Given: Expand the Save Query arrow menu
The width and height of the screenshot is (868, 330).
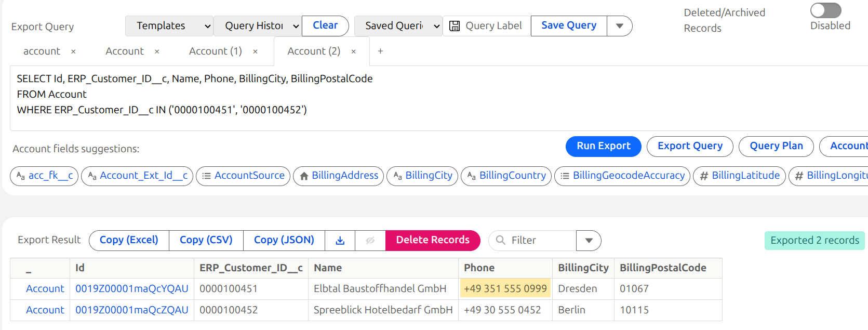Looking at the screenshot, I should pos(619,26).
